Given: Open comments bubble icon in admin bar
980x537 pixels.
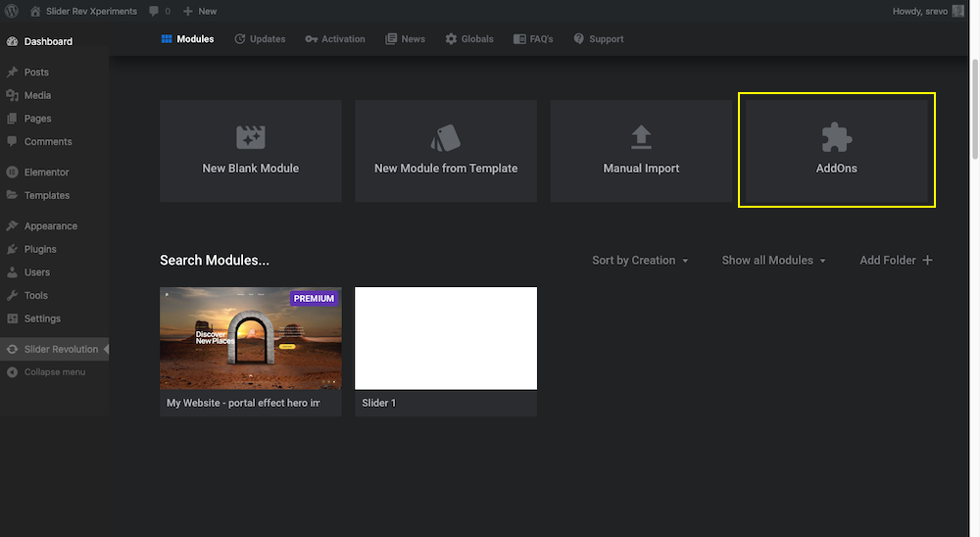Looking at the screenshot, I should pos(154,11).
